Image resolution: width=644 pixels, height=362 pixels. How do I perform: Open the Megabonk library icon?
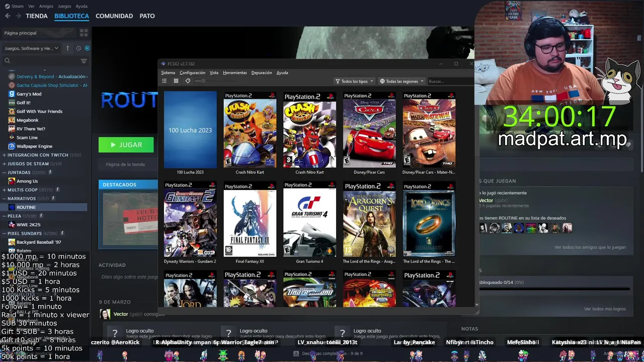point(12,120)
